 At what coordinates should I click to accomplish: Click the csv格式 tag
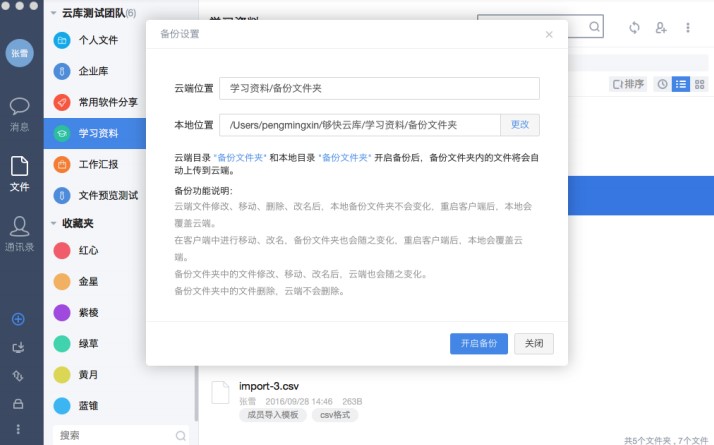(335, 415)
